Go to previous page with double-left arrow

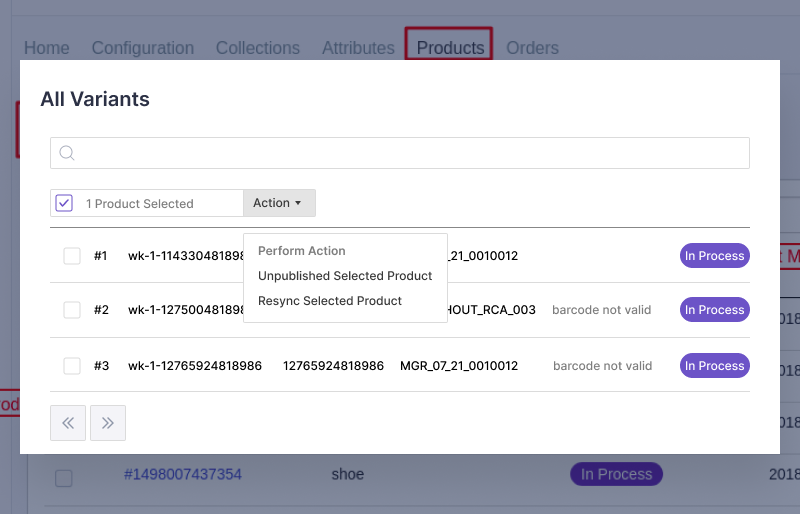coord(68,423)
